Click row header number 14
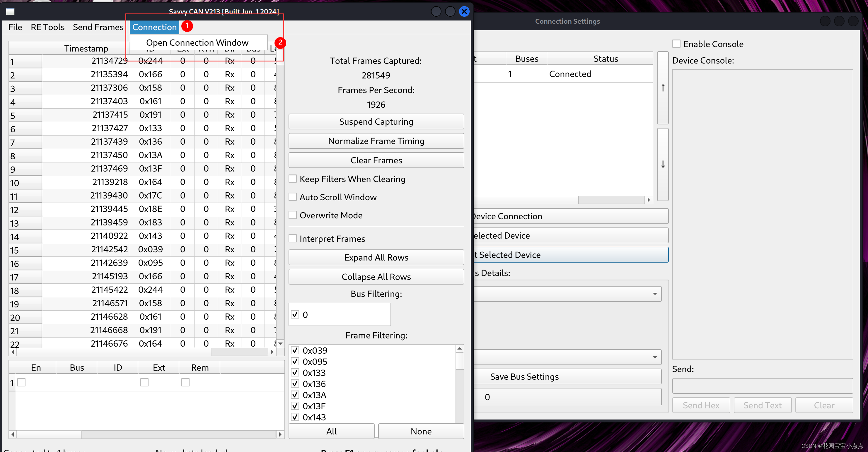Screen dimensions: 868x452 [x=25, y=237]
